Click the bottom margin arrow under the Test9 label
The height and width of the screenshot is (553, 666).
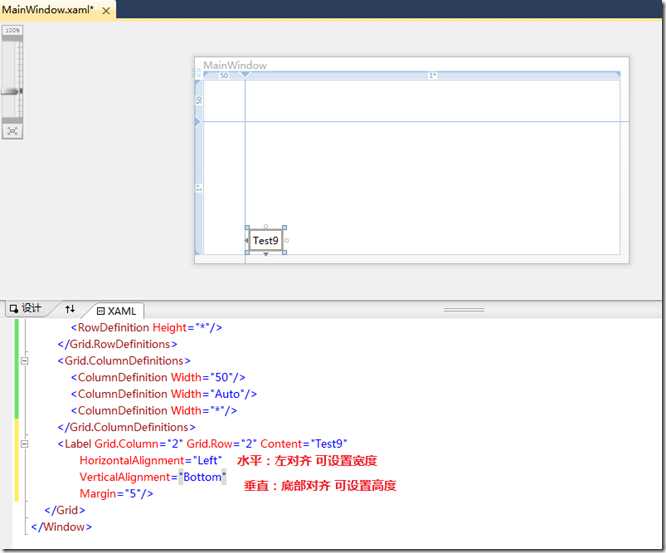(x=266, y=254)
